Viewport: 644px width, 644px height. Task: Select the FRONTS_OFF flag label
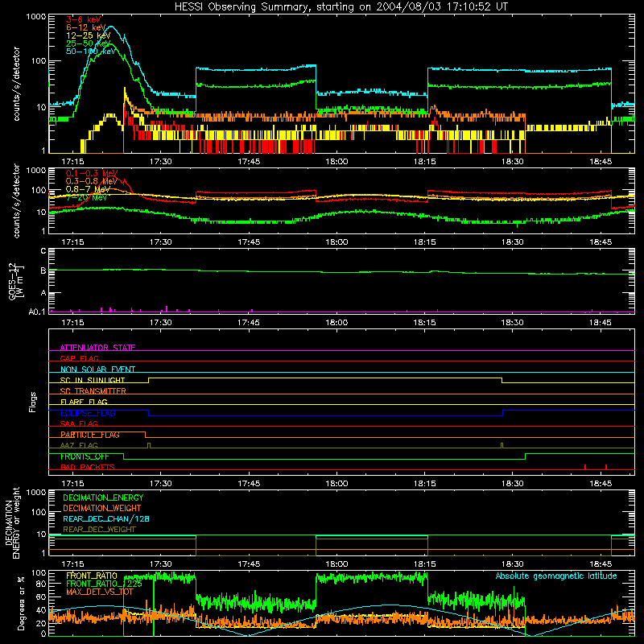85,456
